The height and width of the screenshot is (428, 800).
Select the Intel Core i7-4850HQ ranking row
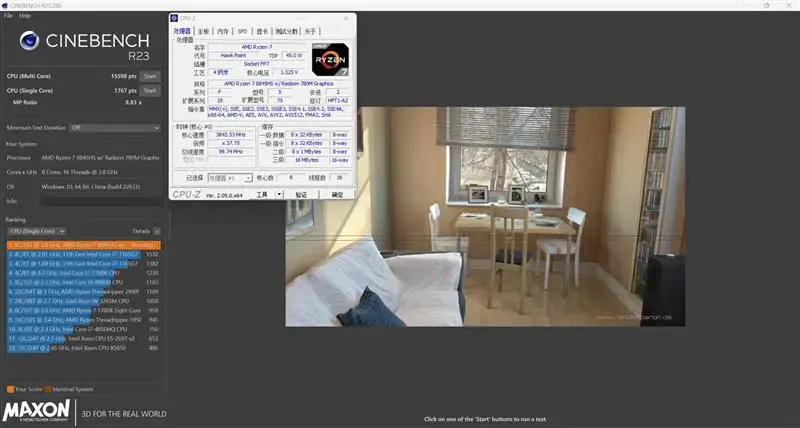(84, 329)
